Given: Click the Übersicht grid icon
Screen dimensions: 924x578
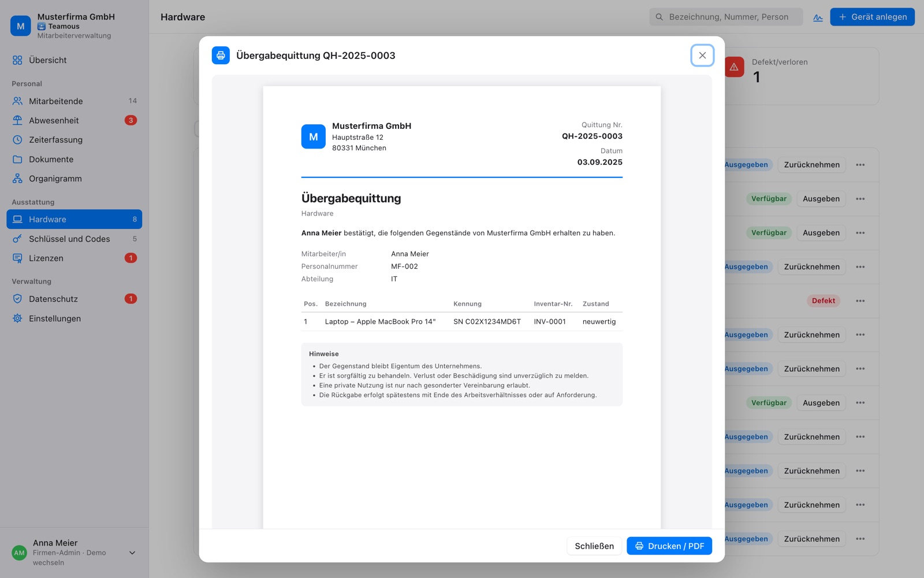Looking at the screenshot, I should point(17,60).
